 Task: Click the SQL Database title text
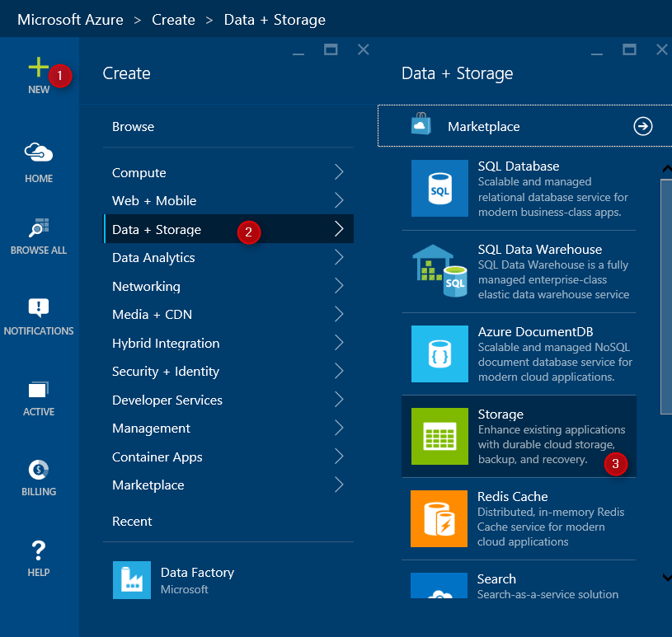coord(519,166)
